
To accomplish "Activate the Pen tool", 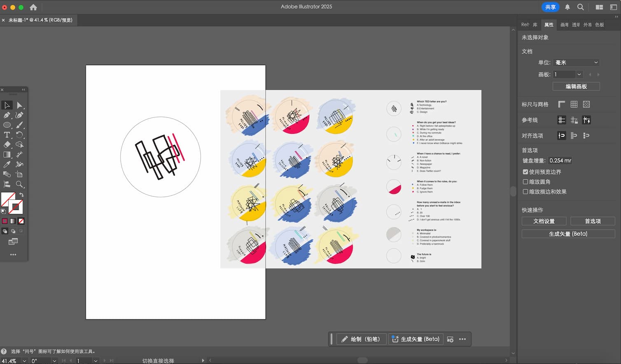I will [7, 115].
